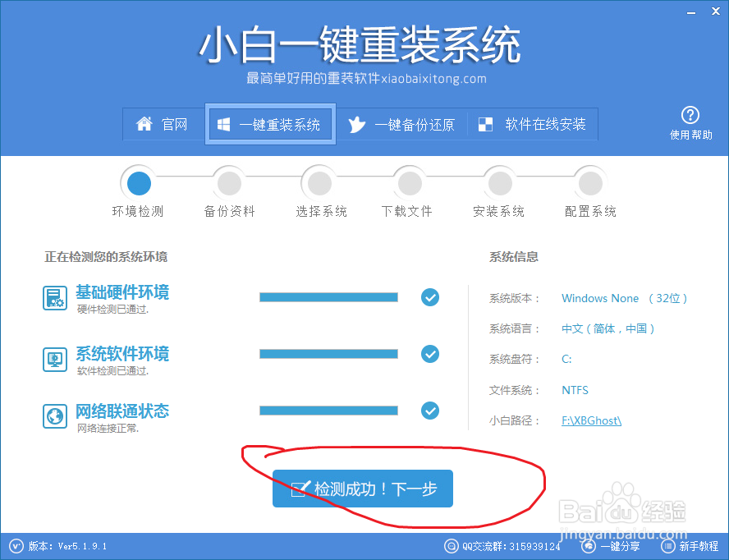Click the NTFS file system value
The image size is (729, 560).
(x=575, y=390)
